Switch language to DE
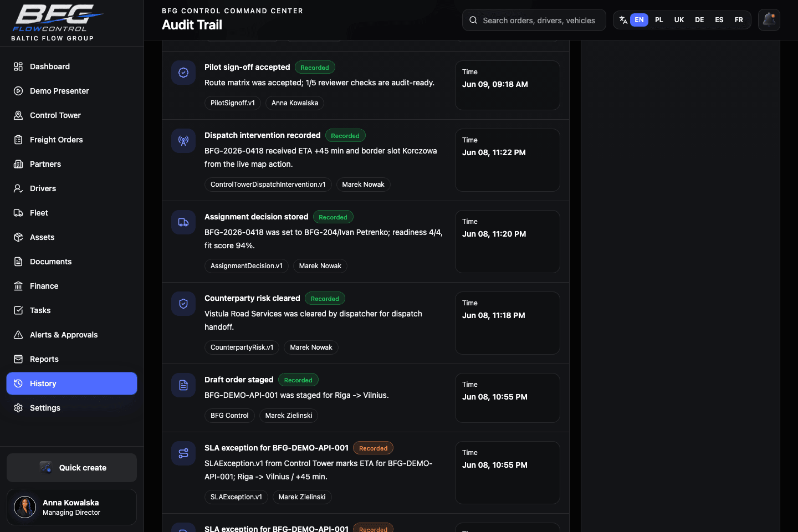 coord(699,20)
